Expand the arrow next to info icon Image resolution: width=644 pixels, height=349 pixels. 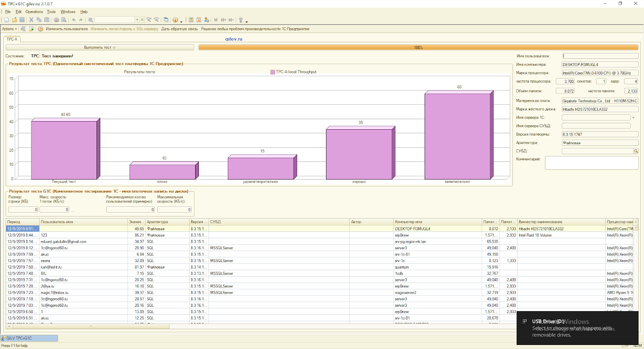click(x=181, y=21)
